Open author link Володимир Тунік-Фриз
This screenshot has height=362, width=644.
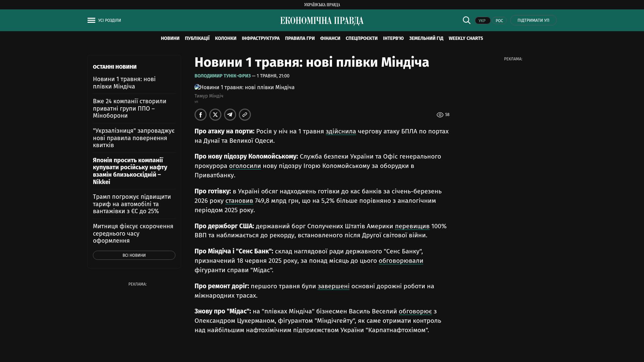(222, 76)
